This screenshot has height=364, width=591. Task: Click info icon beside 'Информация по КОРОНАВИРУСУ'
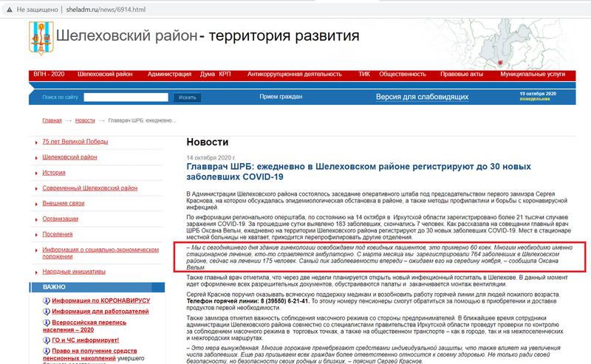47,301
